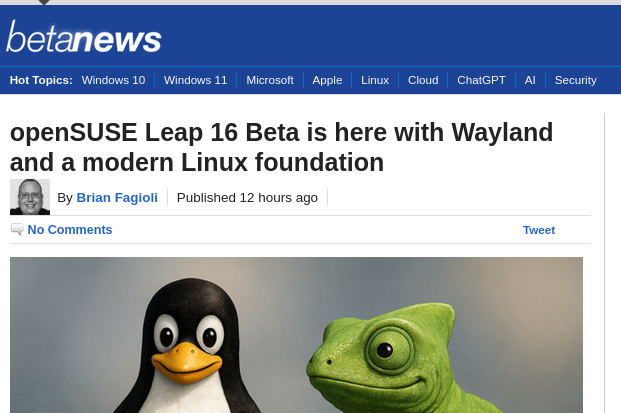Open the Linux topic
The width and height of the screenshot is (621, 413).
tap(375, 80)
